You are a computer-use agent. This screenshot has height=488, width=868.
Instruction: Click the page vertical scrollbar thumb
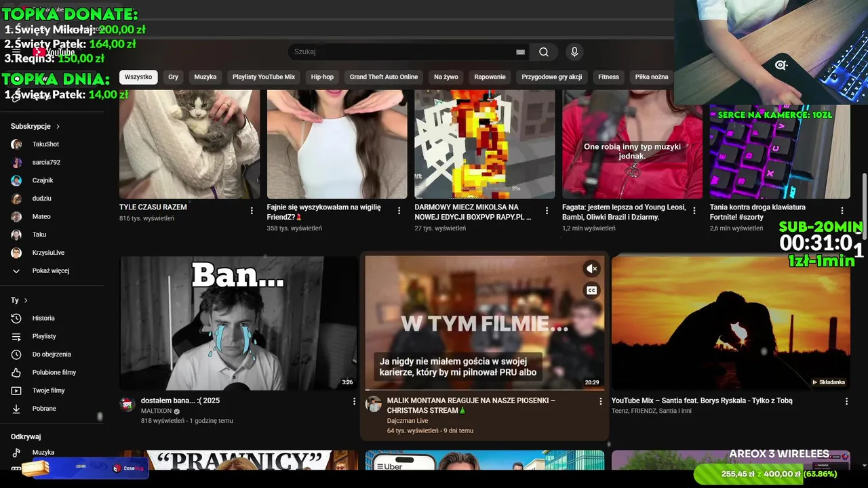[x=864, y=207]
